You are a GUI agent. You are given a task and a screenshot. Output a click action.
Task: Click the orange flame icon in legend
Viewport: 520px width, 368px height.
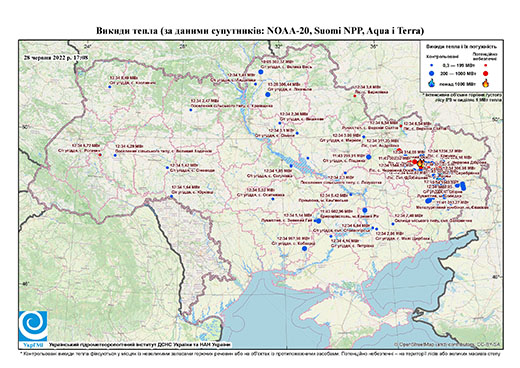click(x=486, y=83)
